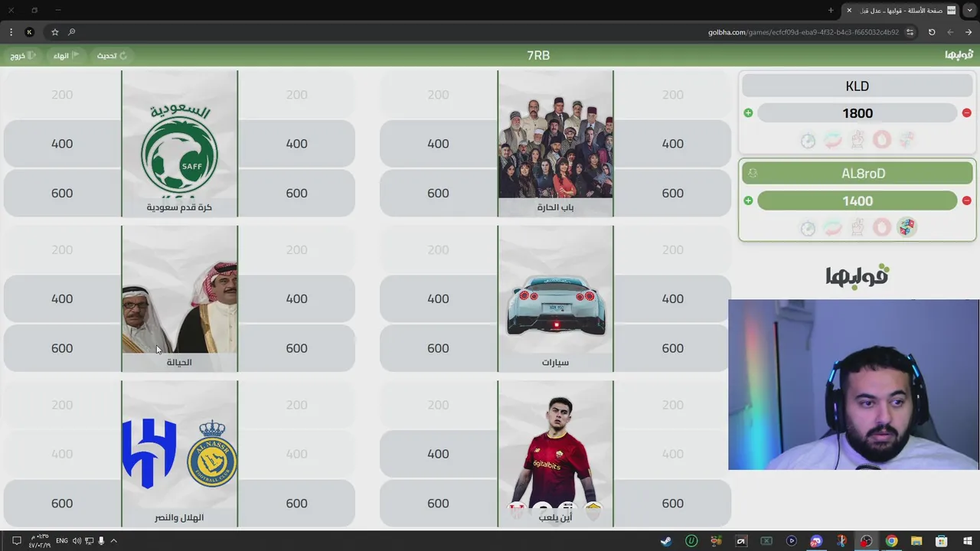Pick 600 right of Bab Al Hara card
The width and height of the screenshot is (980, 551).
[672, 194]
